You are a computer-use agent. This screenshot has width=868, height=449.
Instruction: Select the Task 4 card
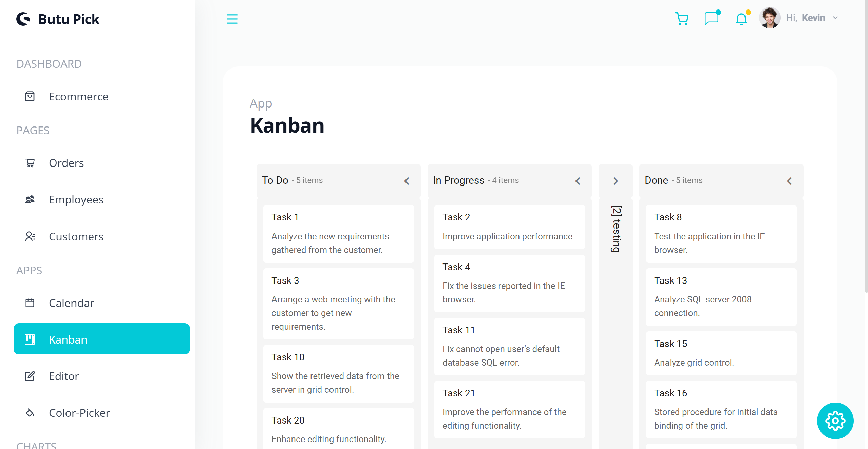(509, 283)
